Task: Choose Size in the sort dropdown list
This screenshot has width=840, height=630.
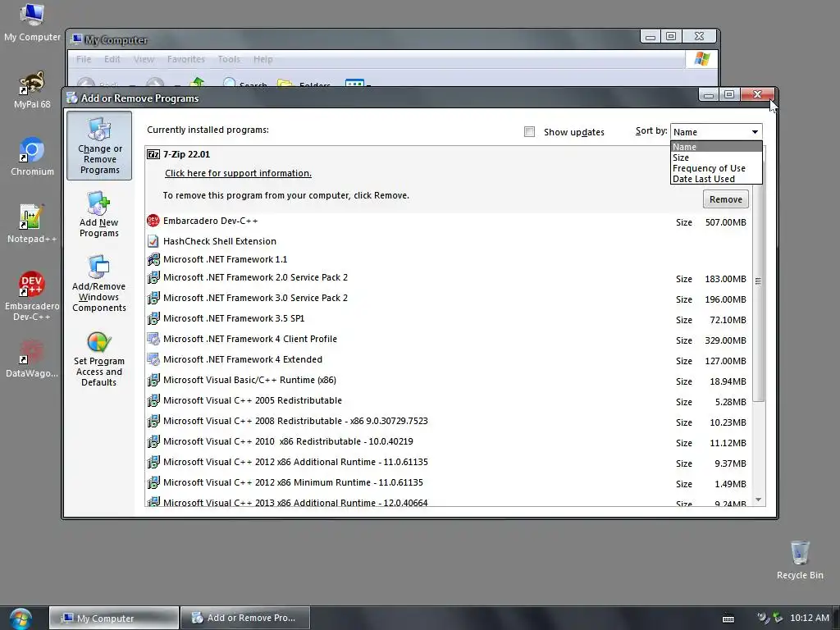Action: click(x=716, y=157)
